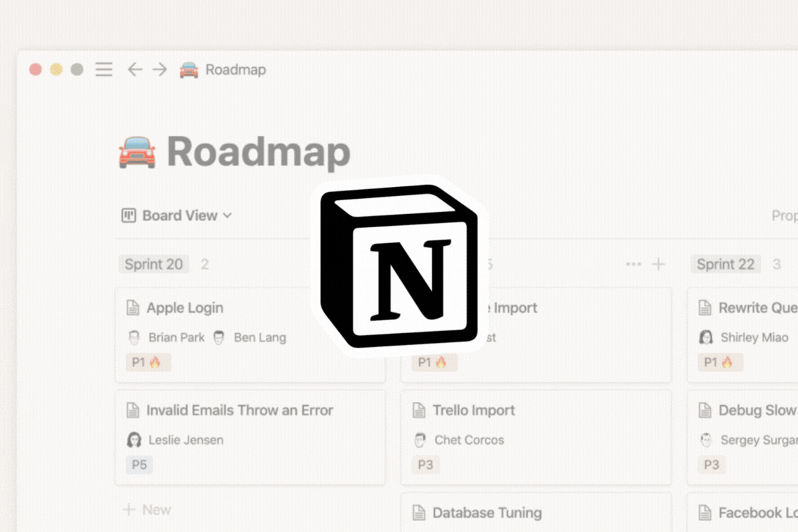Click the P1 tag on Apple Login
798x532 pixels.
tap(148, 362)
